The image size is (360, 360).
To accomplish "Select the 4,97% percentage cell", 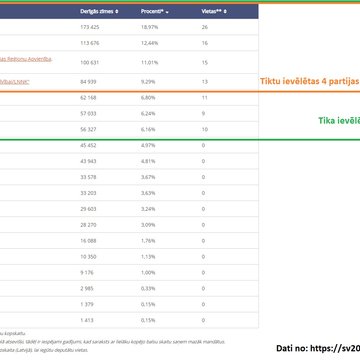I will [x=148, y=145].
